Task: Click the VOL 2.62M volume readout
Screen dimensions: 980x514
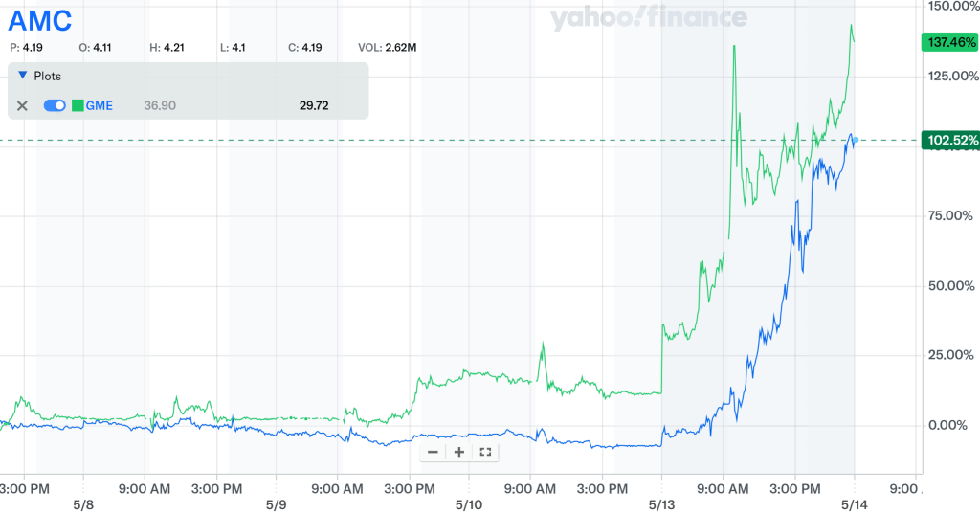Action: [x=387, y=47]
